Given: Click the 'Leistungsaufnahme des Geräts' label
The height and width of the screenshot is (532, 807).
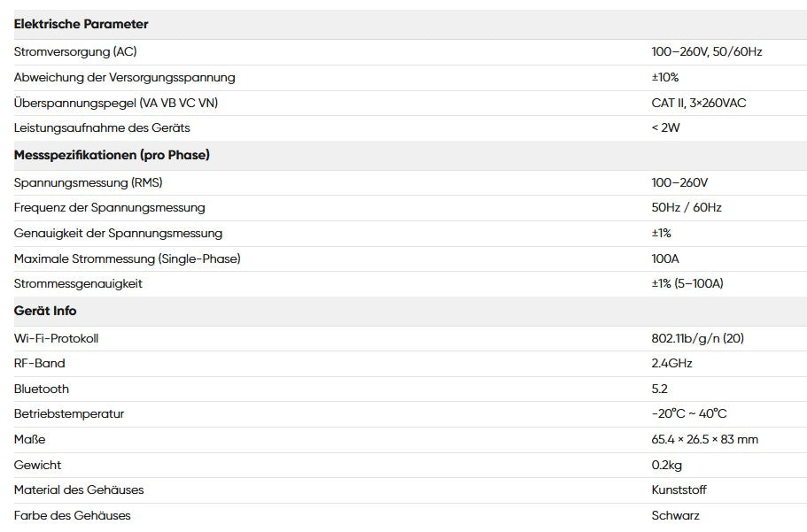Looking at the screenshot, I should pos(102,128).
